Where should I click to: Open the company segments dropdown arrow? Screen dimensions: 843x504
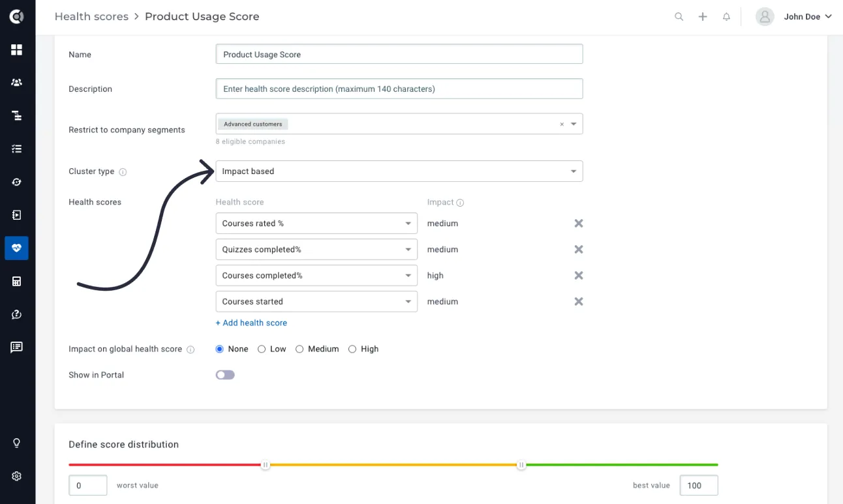[x=574, y=124]
